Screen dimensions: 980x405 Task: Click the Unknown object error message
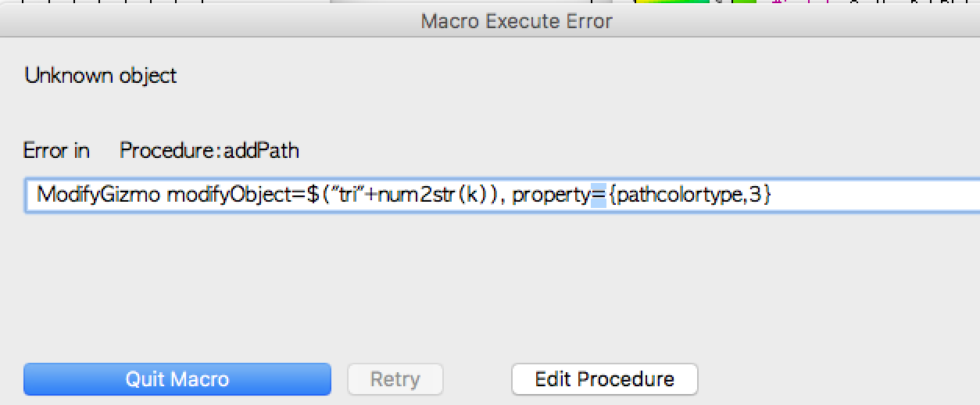(101, 76)
